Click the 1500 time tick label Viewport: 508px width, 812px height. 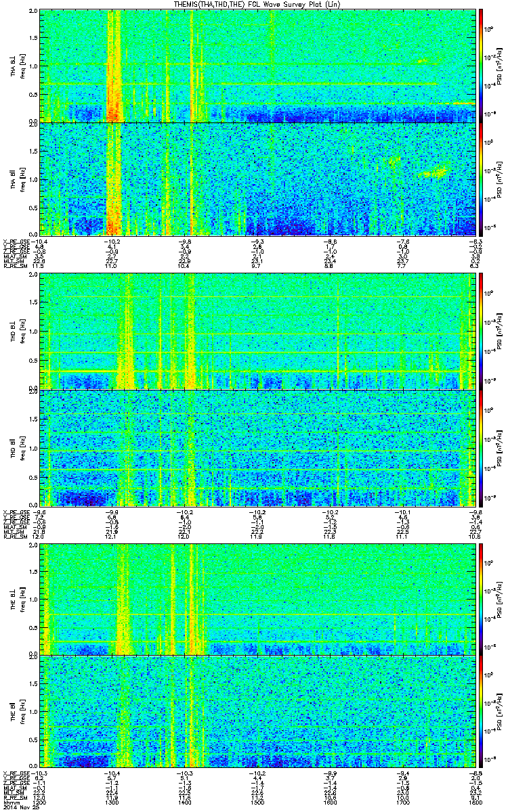coord(258,804)
